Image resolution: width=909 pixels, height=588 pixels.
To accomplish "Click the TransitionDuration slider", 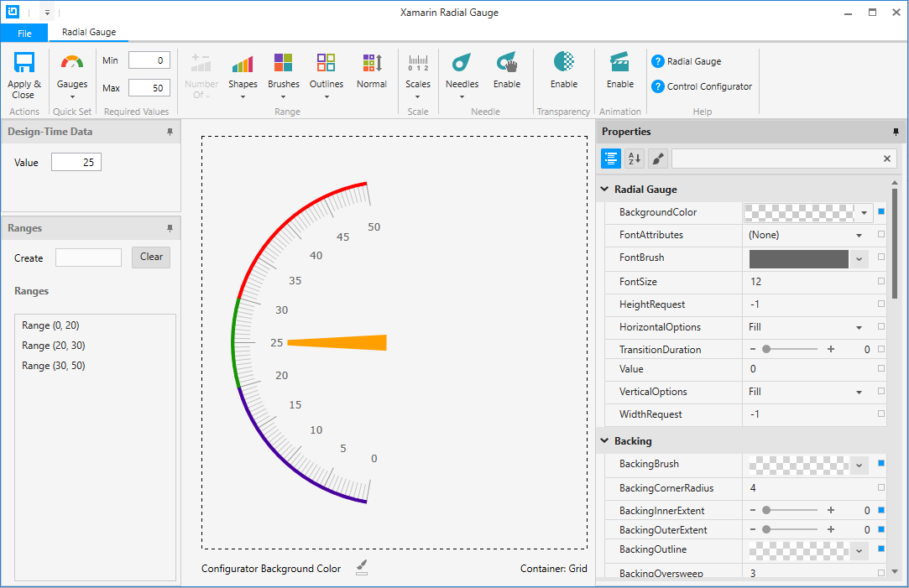I will [x=791, y=349].
